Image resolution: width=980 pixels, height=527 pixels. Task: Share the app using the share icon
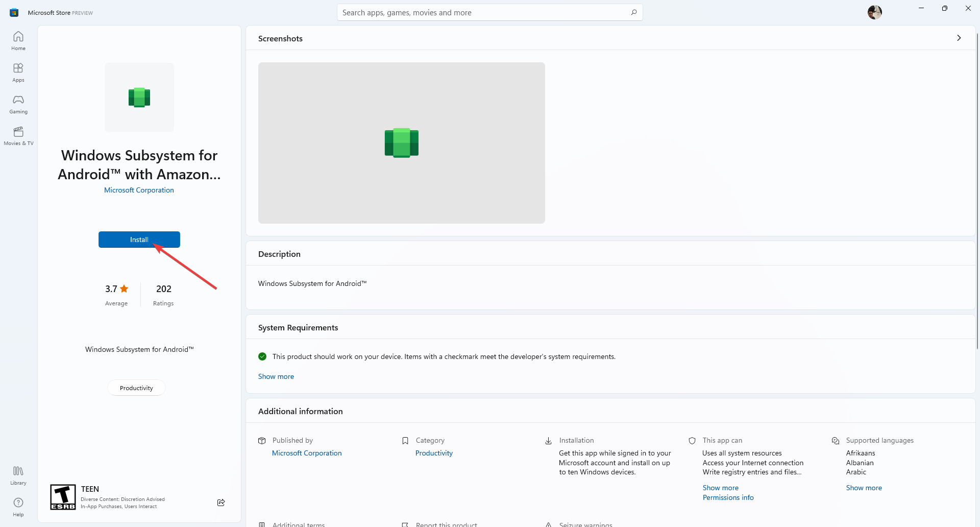click(221, 502)
